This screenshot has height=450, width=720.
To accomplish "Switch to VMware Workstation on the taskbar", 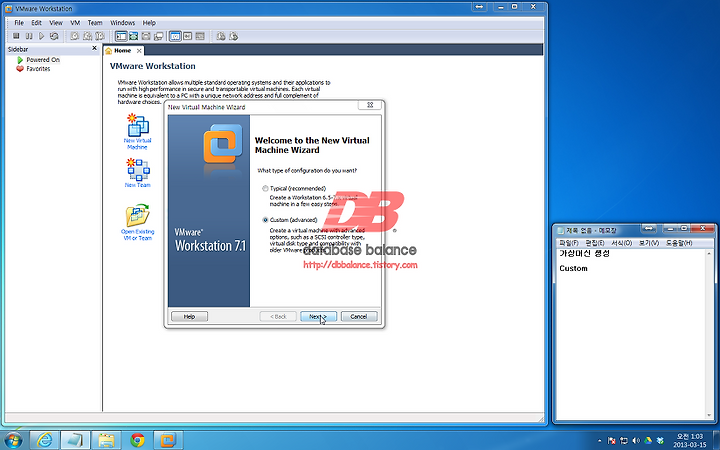I will click(168, 440).
